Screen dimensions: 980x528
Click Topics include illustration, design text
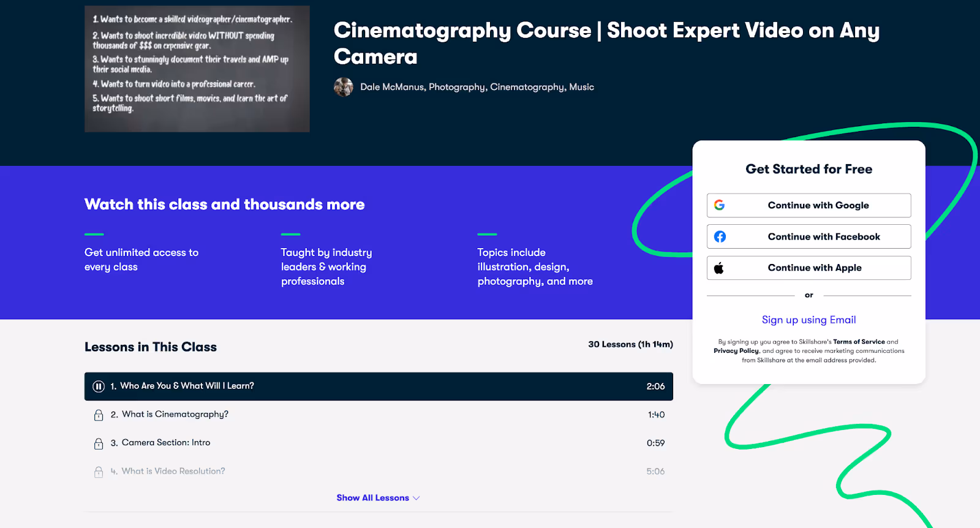click(535, 267)
